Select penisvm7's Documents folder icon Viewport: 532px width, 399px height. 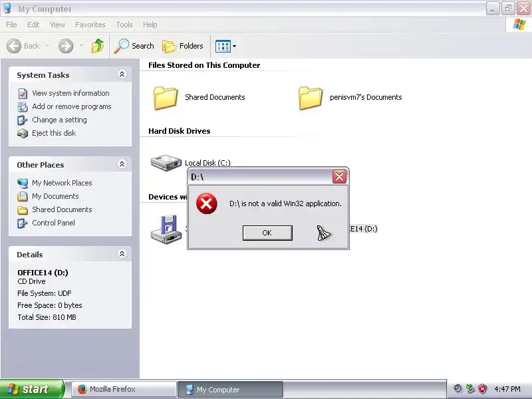[310, 98]
